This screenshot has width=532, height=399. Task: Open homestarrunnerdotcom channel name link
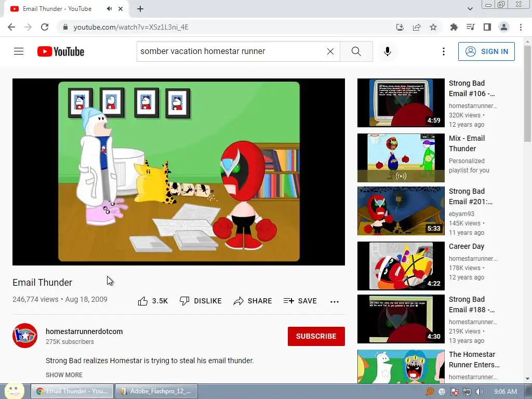click(x=84, y=331)
